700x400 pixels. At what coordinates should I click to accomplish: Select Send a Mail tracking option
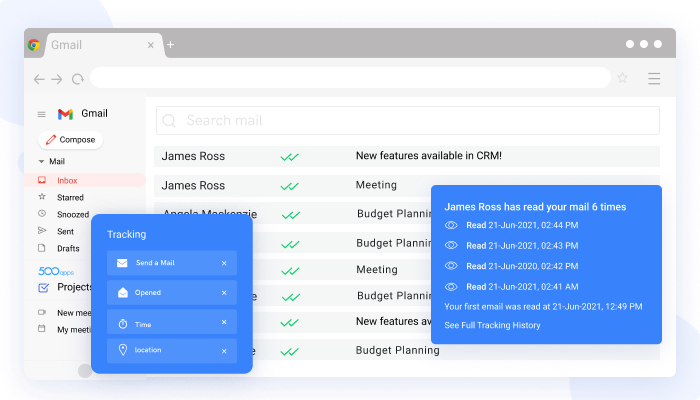click(172, 263)
